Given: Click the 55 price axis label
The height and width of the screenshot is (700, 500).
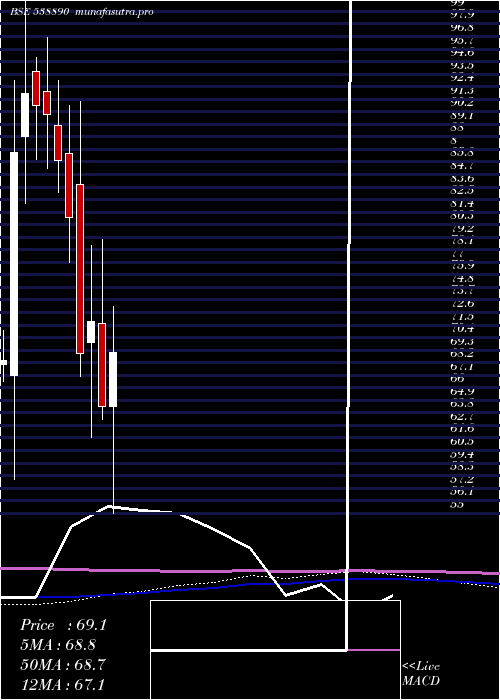Looking at the screenshot, I should coord(458,504).
